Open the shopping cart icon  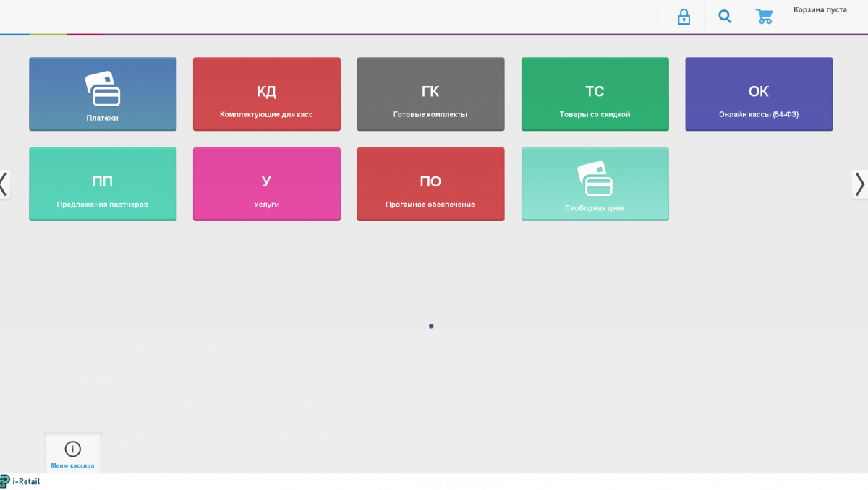pos(764,17)
